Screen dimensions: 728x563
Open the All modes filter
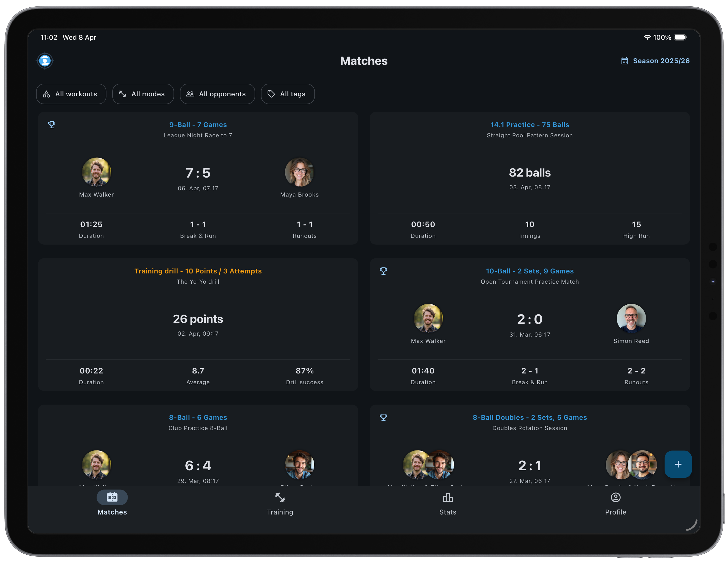(x=143, y=94)
